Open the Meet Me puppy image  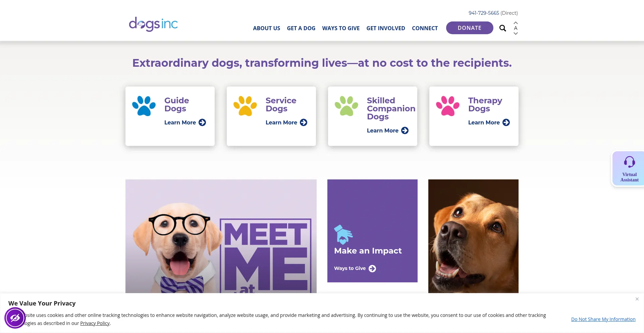[x=221, y=236]
